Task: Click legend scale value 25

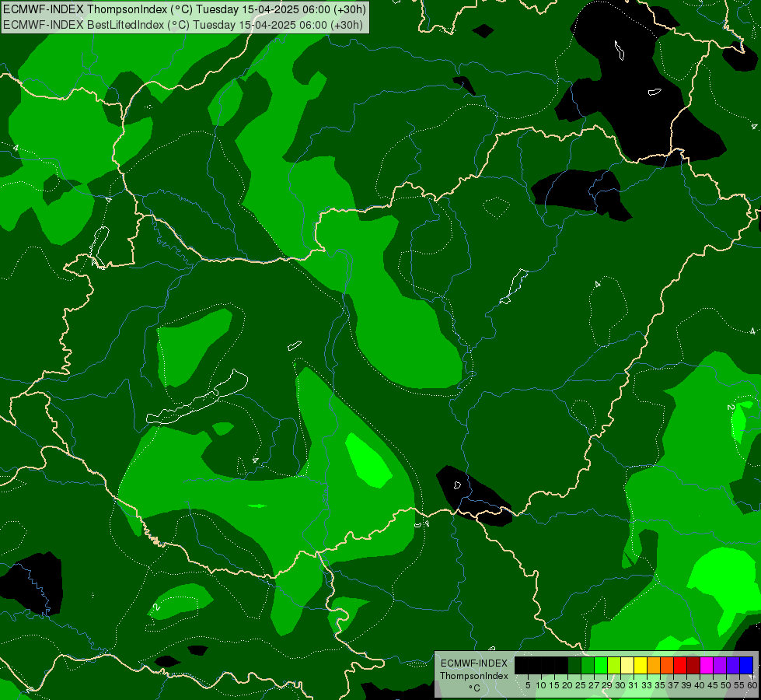Action: point(581,685)
